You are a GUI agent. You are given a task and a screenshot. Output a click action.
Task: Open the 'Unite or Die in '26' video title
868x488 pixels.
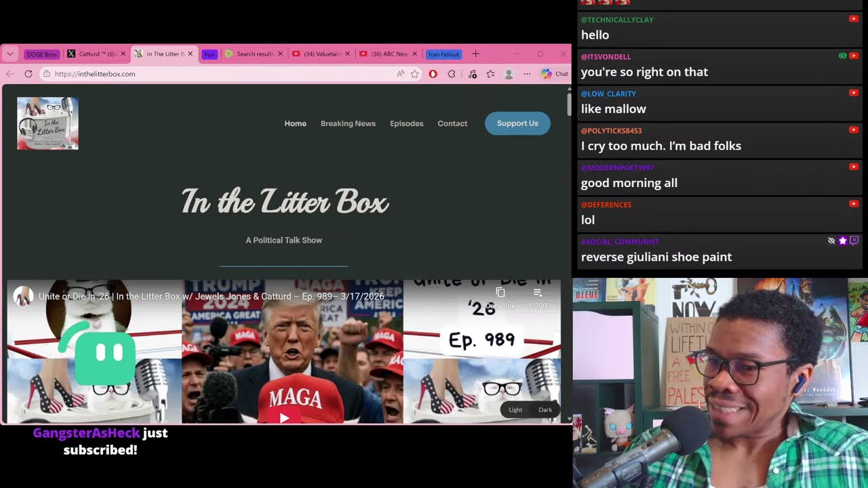212,296
